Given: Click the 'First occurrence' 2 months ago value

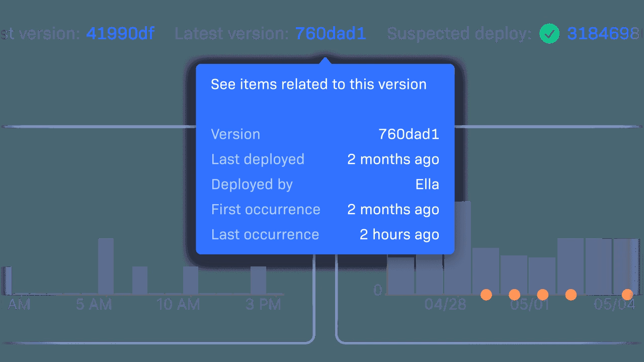Looking at the screenshot, I should point(393,210).
